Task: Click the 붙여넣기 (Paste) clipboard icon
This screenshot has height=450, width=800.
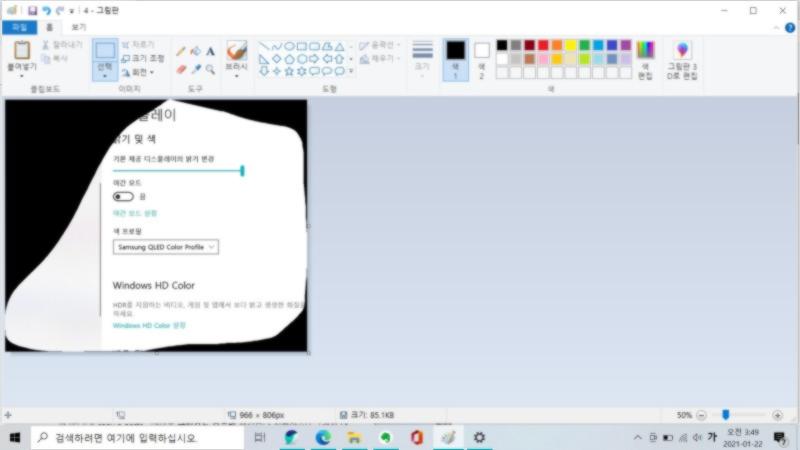Action: coord(22,51)
